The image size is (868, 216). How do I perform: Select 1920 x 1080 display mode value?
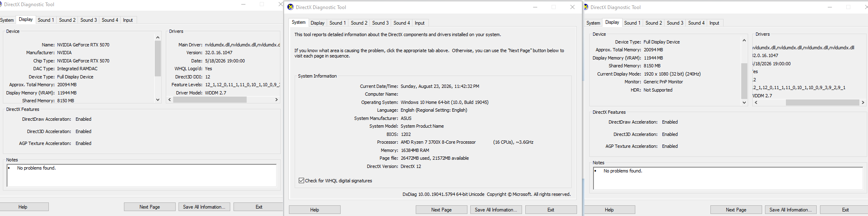pos(672,74)
